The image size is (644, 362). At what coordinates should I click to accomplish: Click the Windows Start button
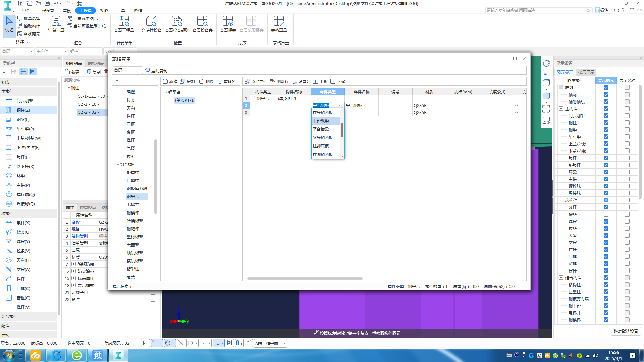pyautogui.click(x=9, y=355)
